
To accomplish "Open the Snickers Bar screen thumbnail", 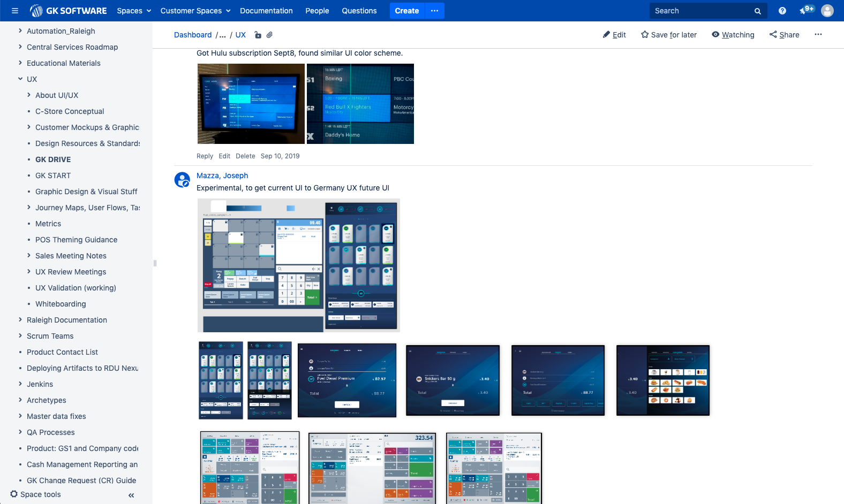I will point(453,380).
